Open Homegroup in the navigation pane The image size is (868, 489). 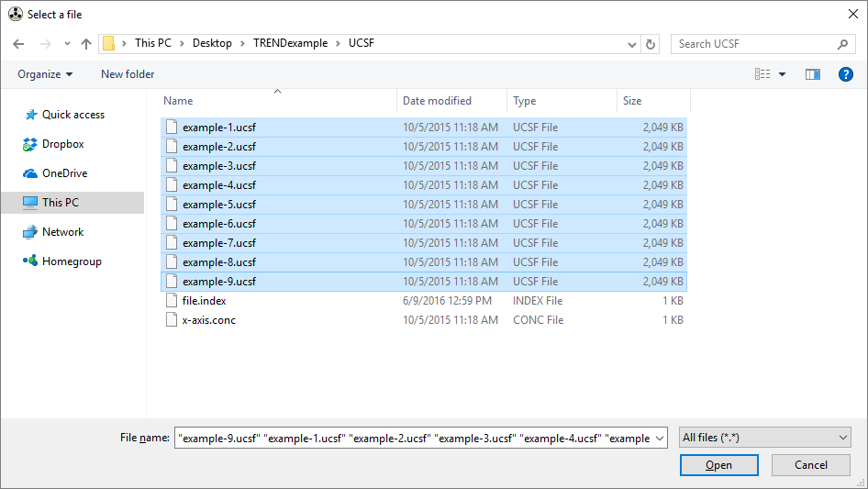pyautogui.click(x=72, y=261)
